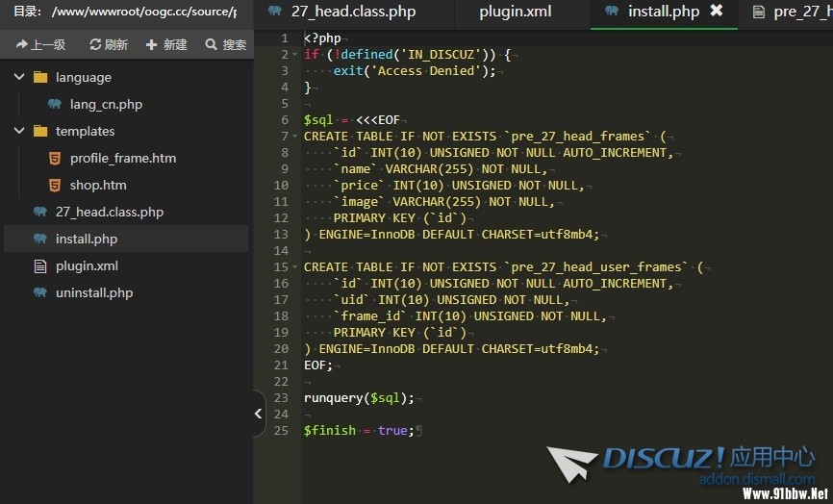This screenshot has width=833, height=504.
Task: Click the HTML5 icon beside shop.htm
Action: pyautogui.click(x=54, y=185)
